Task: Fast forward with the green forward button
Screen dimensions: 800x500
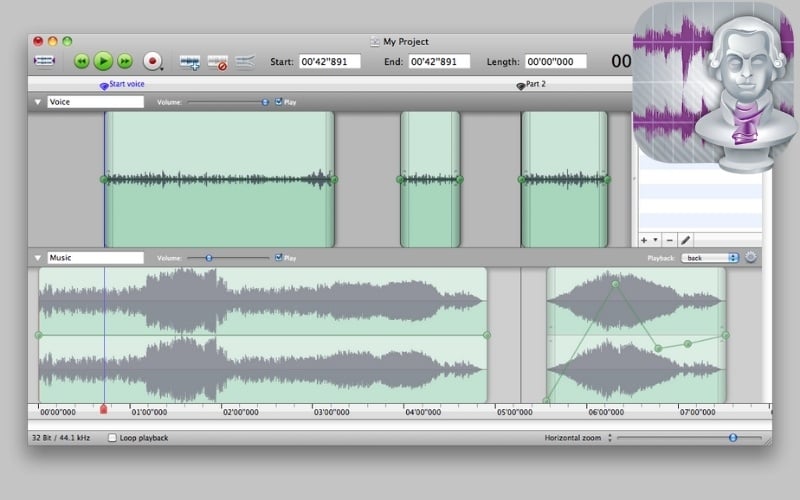Action: tap(125, 61)
